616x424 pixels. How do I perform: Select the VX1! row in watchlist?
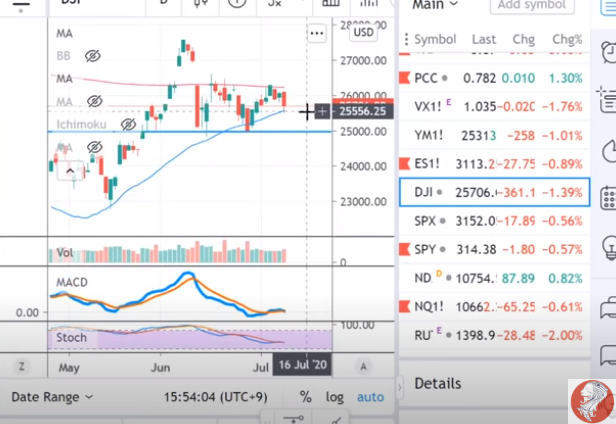pos(494,106)
